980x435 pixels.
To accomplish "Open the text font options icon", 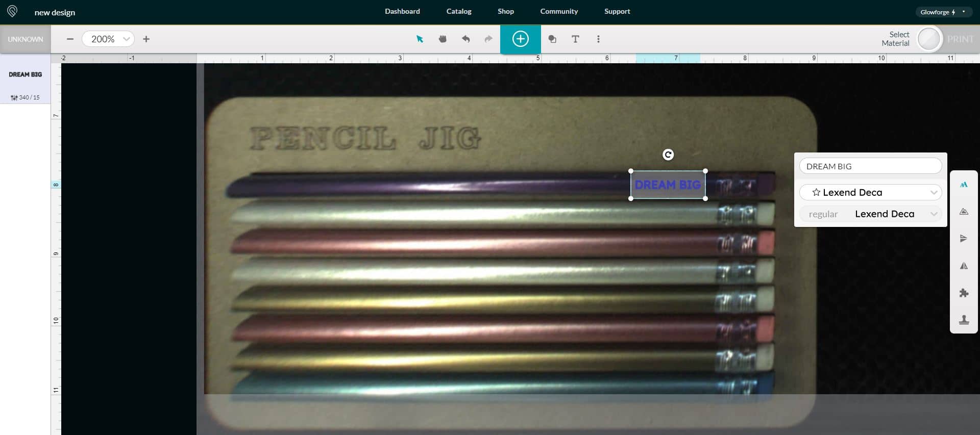I will pos(964,185).
